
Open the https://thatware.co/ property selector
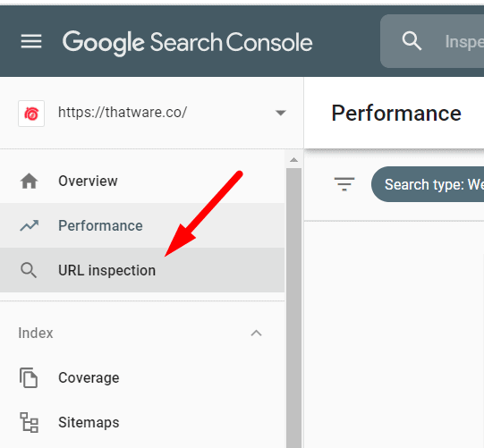point(151,113)
